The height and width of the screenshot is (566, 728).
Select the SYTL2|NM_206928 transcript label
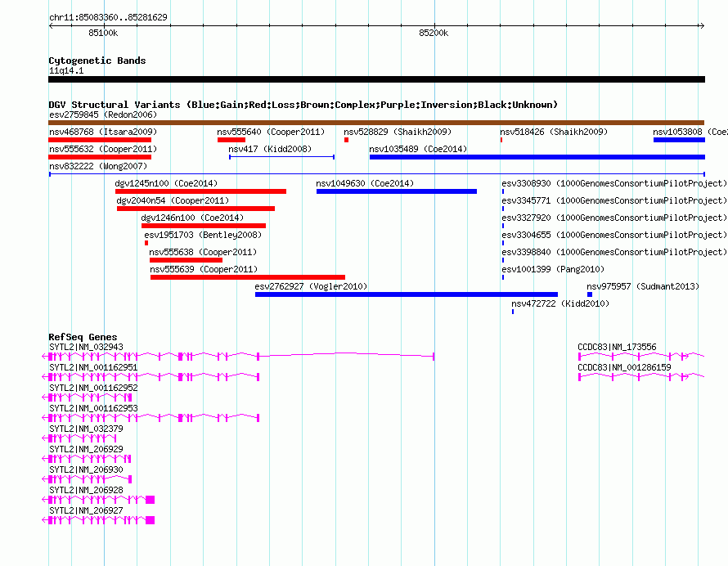coord(87,490)
